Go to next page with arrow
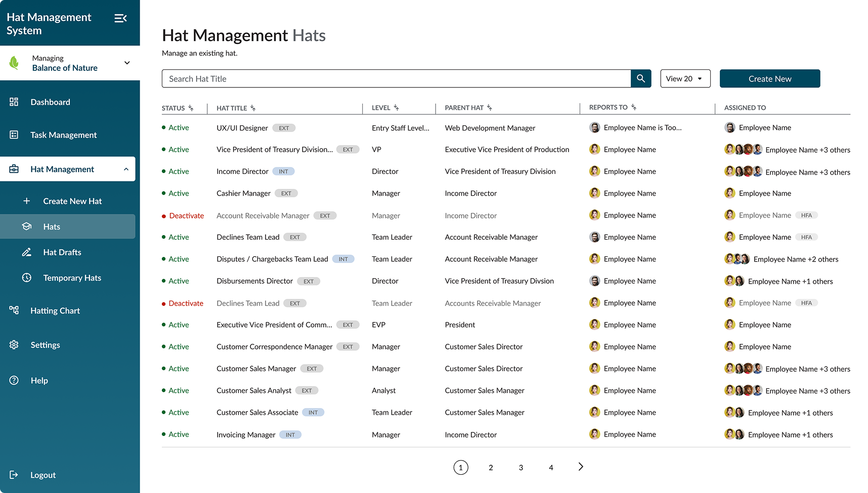Image resolution: width=868 pixels, height=493 pixels. 581,467
